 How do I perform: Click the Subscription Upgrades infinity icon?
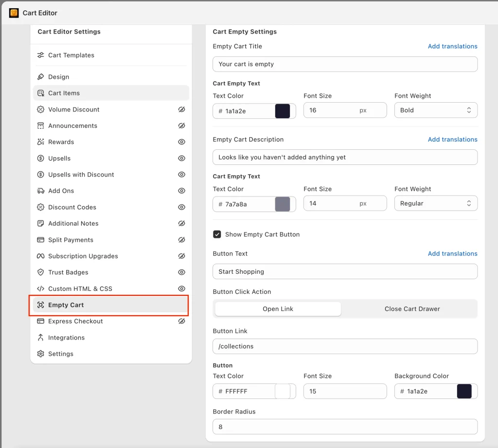coord(41,256)
